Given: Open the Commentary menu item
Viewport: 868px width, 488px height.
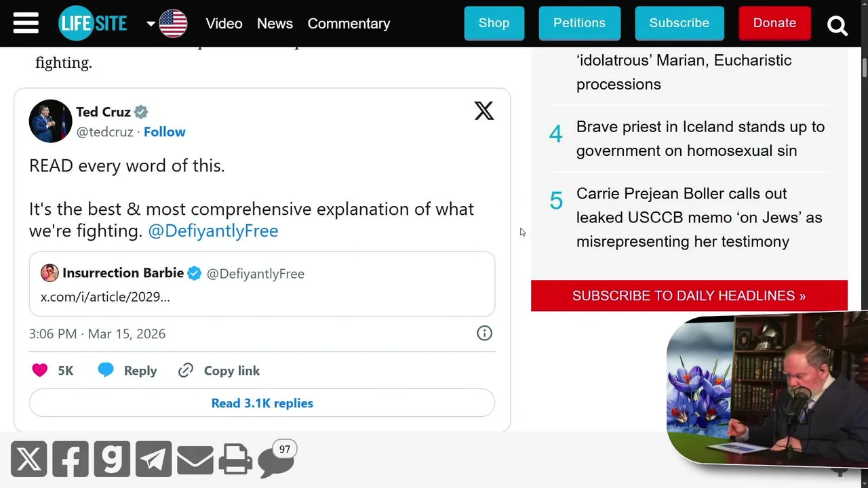Looking at the screenshot, I should (349, 23).
